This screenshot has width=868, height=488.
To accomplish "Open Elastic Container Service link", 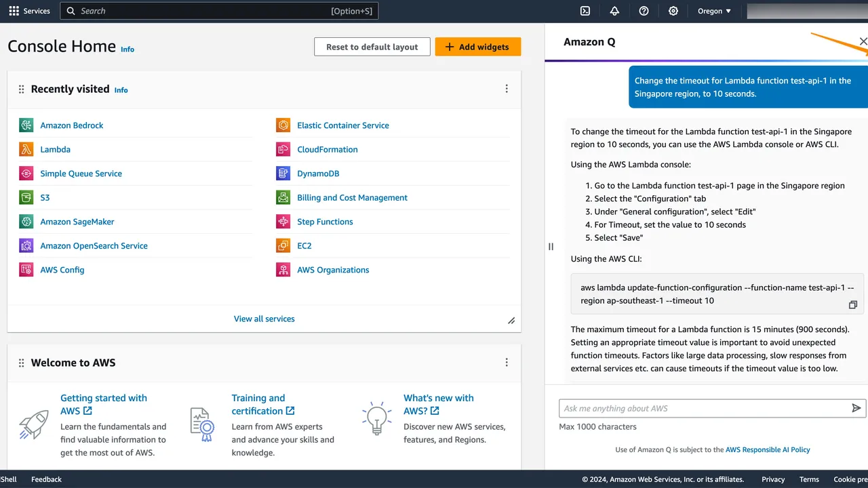I will [x=343, y=125].
